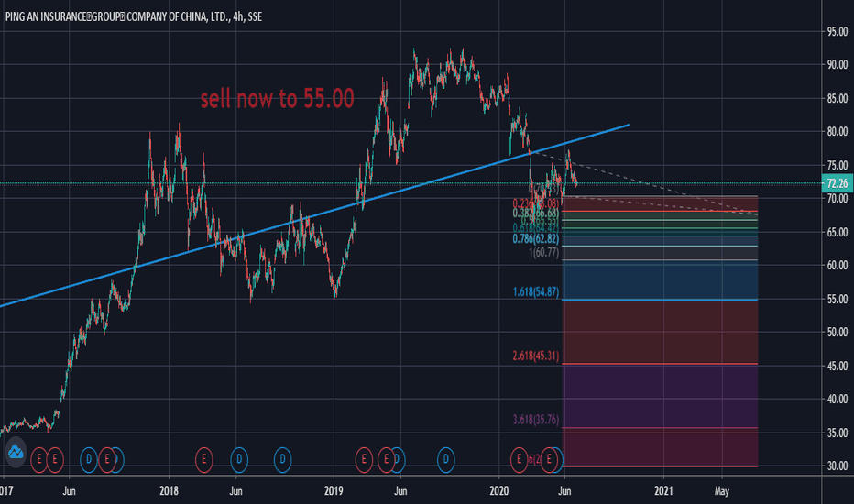Click the 80.00 price axis label

tap(838, 131)
